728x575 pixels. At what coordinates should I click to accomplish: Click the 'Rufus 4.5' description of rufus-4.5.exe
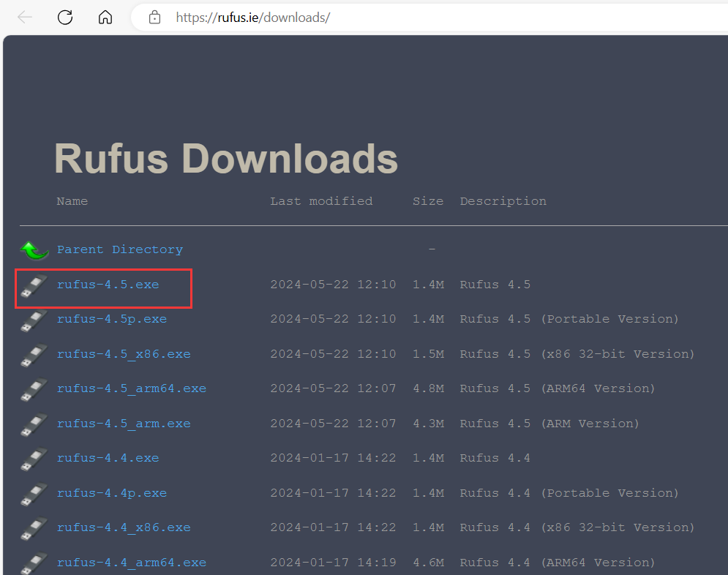(x=495, y=285)
